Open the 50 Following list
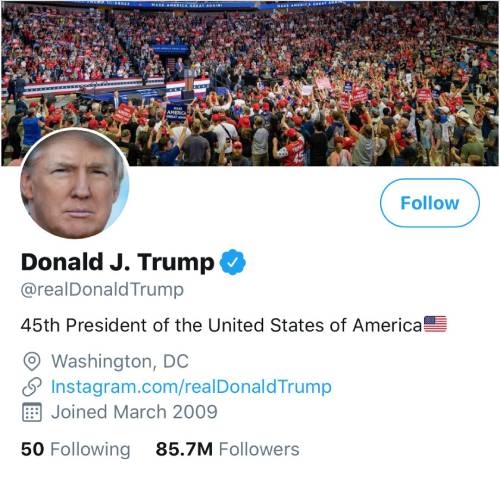Screen dimensions: 500x479 tap(75, 449)
